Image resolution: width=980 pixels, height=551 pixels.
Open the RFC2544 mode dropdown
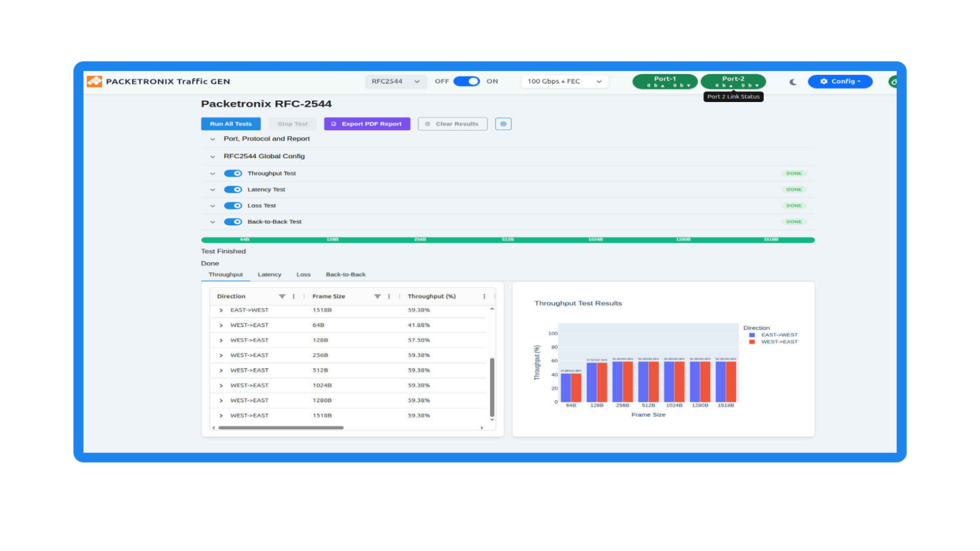click(x=396, y=82)
